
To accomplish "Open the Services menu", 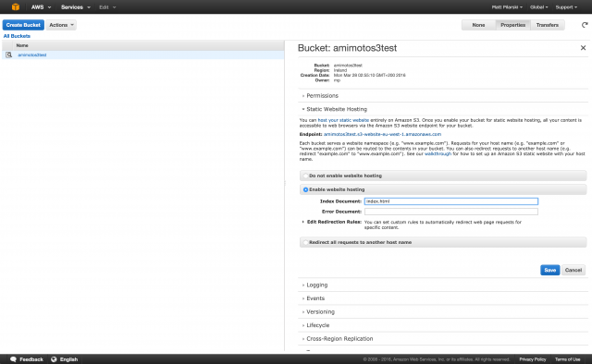I will (x=76, y=7).
